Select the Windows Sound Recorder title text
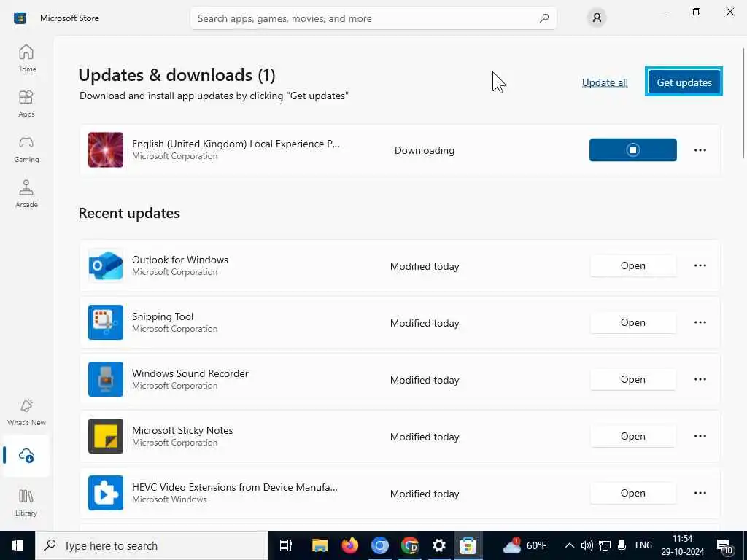 190,373
